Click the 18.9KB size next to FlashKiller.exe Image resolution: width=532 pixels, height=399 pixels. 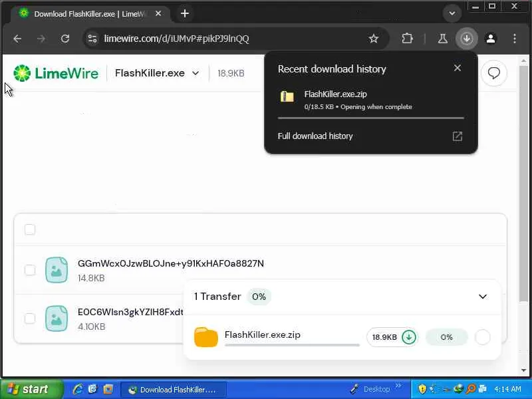point(231,73)
